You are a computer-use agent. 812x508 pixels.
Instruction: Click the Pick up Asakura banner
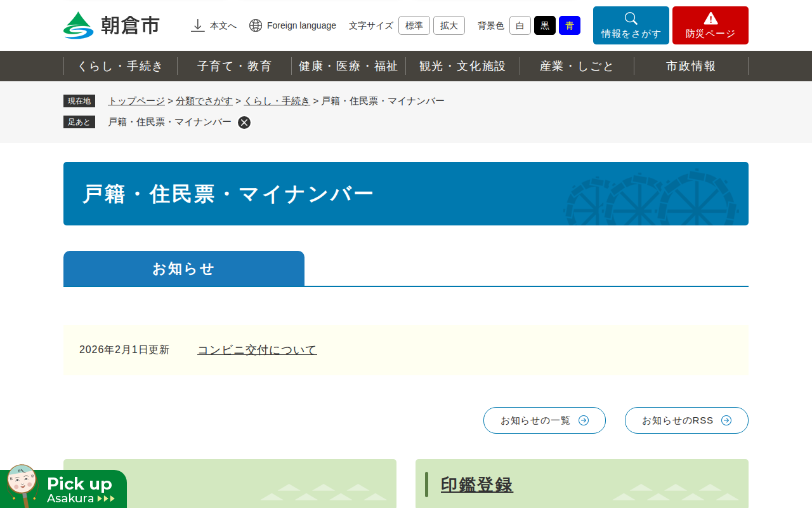[63, 486]
